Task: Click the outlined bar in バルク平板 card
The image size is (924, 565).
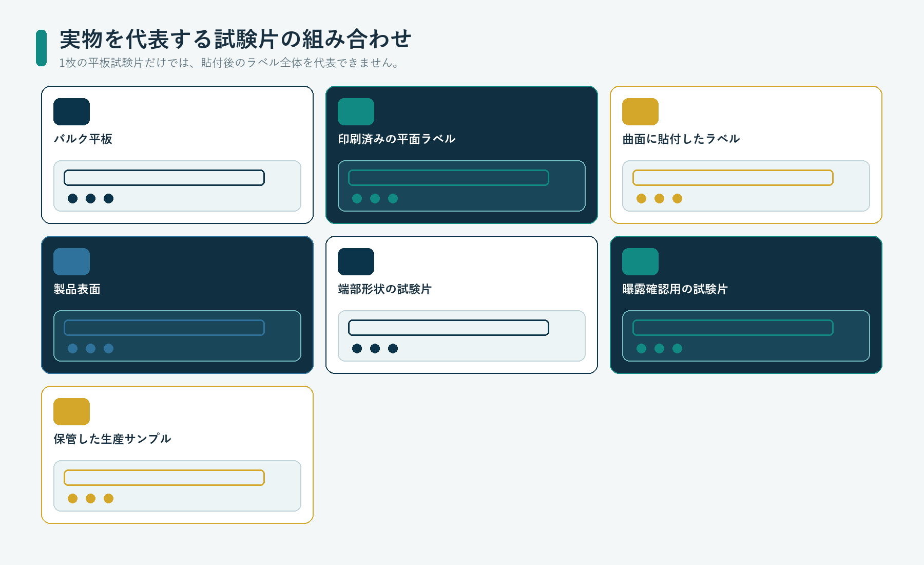Action: 164,178
